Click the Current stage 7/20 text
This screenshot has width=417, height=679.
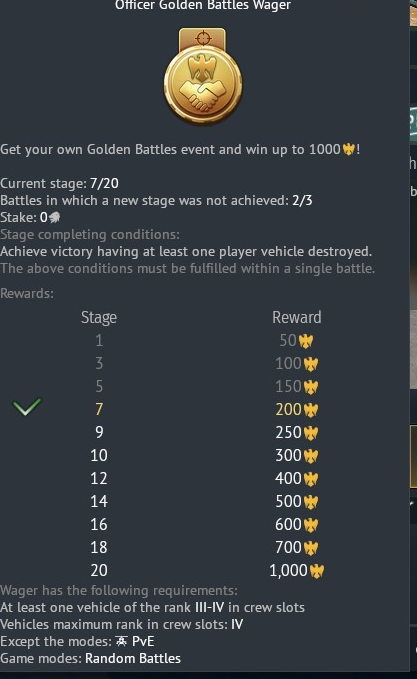click(59, 184)
